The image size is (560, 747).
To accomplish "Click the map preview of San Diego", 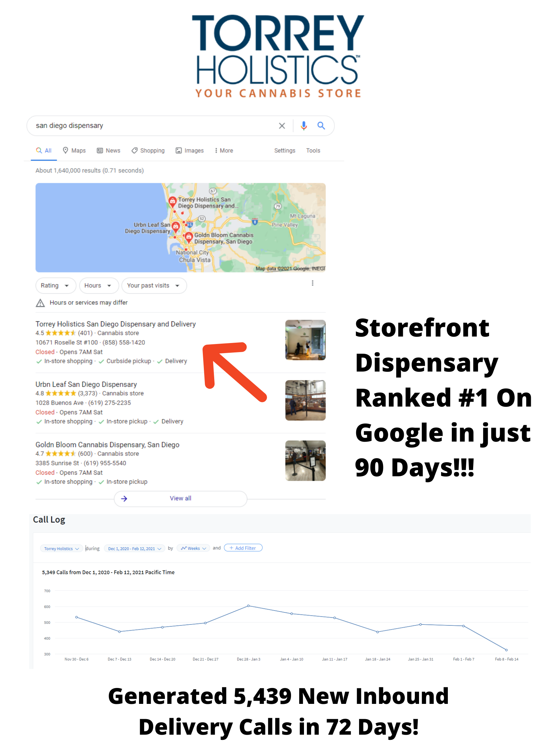I will point(181,228).
